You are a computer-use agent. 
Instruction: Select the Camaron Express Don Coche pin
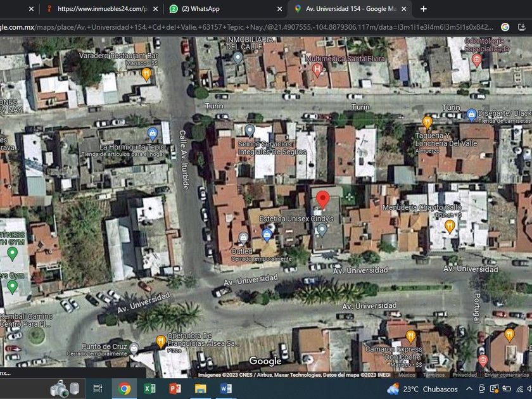411,337
